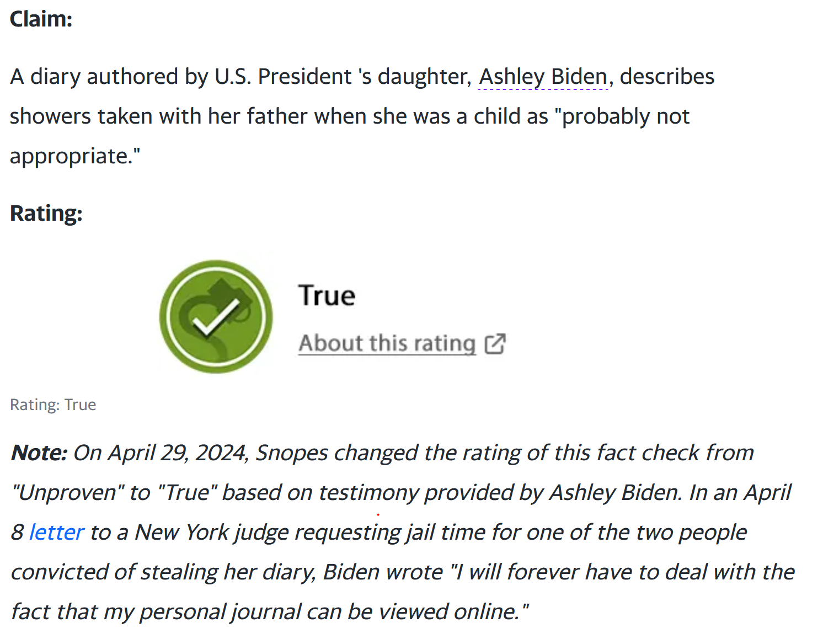Open the Ashley Biden link in the claim
The height and width of the screenshot is (644, 823).
click(x=543, y=77)
